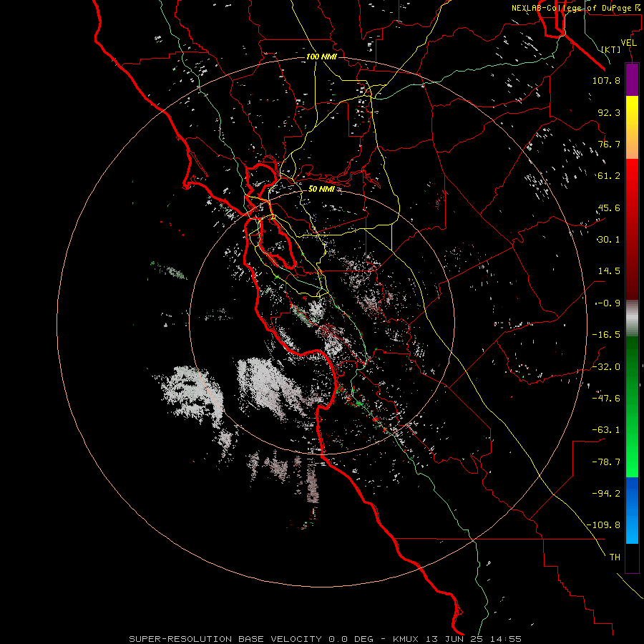Click the -78.7 velocity scale value

click(606, 462)
